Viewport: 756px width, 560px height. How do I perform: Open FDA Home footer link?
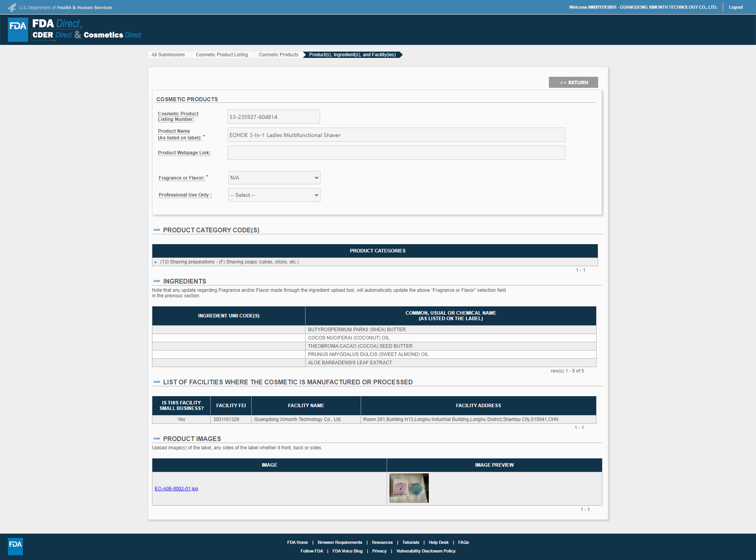297,542
